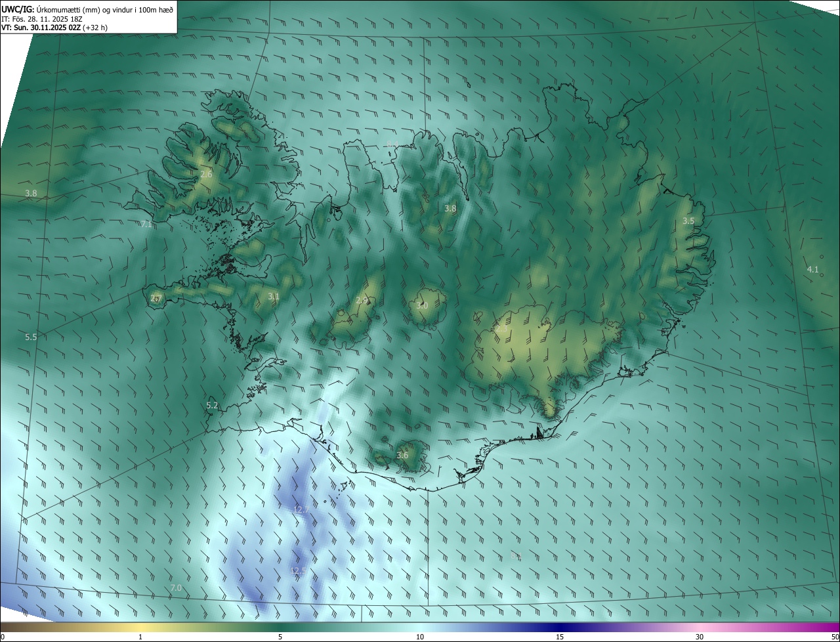Click the 50 label on the color scale

tap(835, 637)
